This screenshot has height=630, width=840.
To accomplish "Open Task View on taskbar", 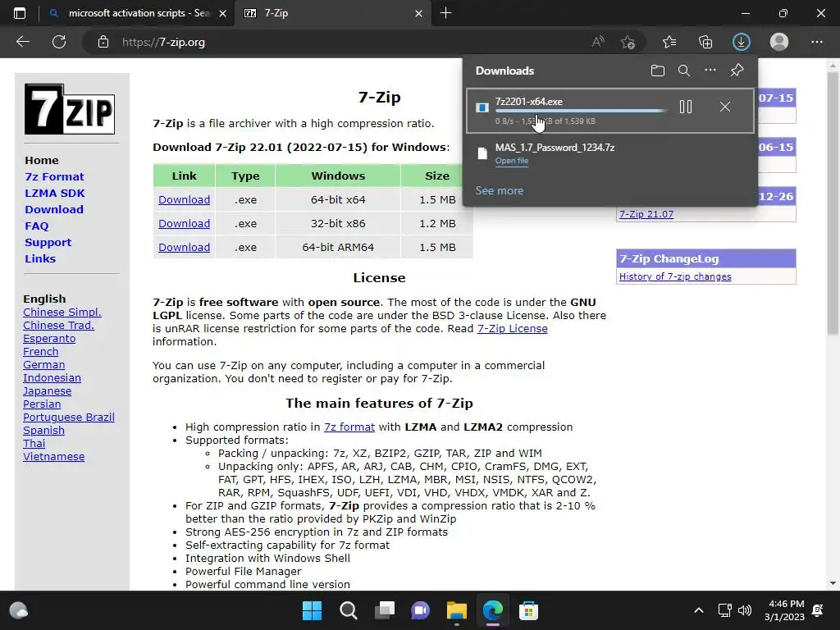I will (x=385, y=610).
